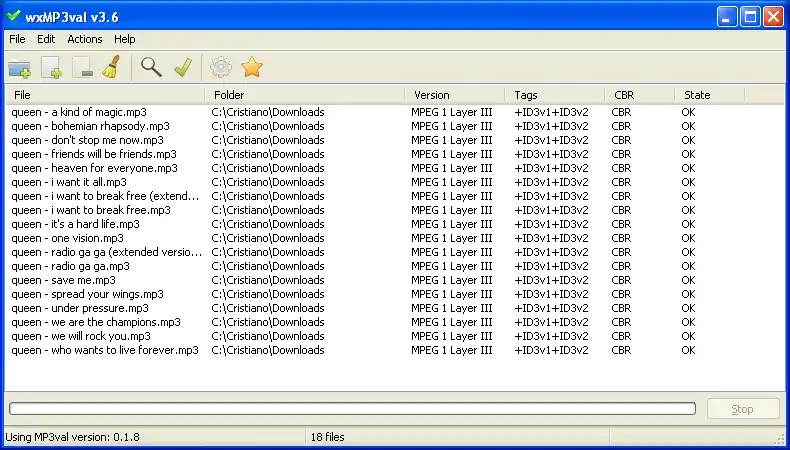The image size is (790, 450).
Task: Select queen - we will rock you.mp3
Action: pyautogui.click(x=81, y=336)
